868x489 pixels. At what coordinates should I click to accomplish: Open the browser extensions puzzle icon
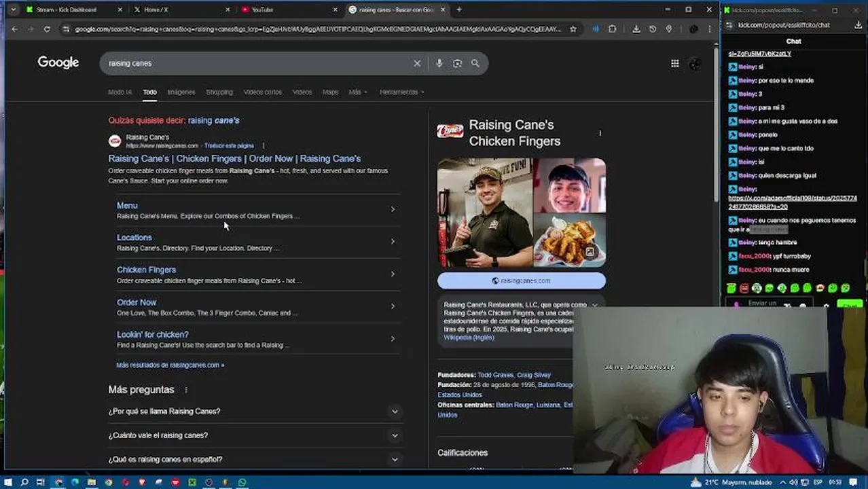click(613, 29)
